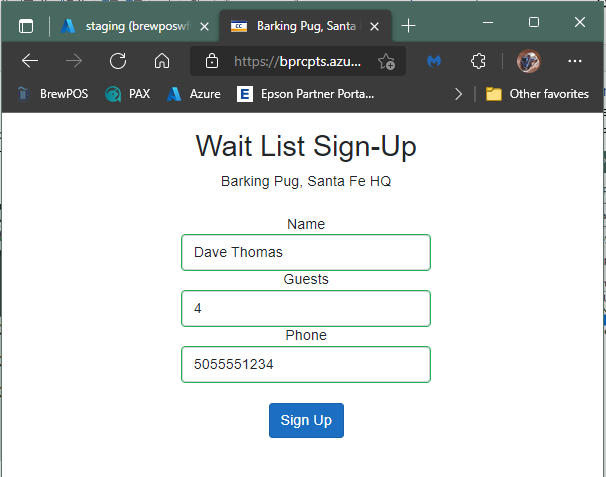Viewport: 606px width, 477px height.
Task: Close the browser window
Action: coord(580,22)
